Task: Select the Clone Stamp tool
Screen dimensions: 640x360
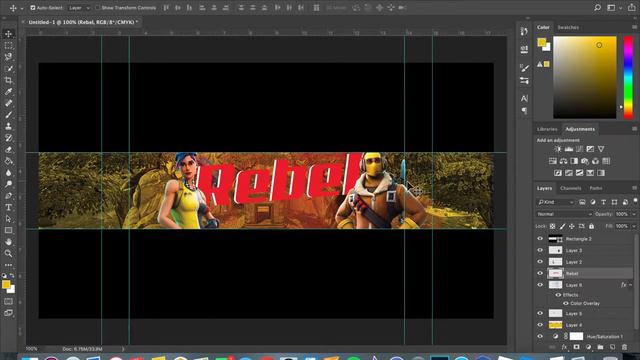Action: [x=8, y=126]
